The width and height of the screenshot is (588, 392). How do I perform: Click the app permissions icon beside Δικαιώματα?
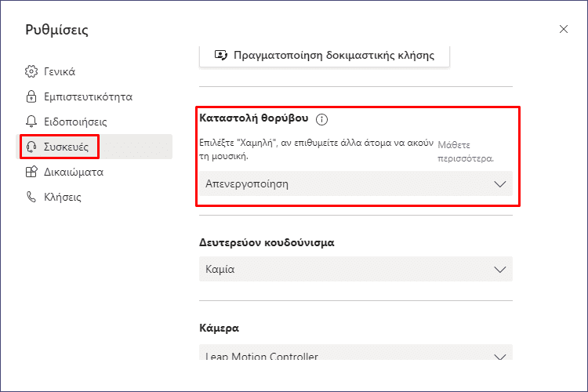coord(31,172)
